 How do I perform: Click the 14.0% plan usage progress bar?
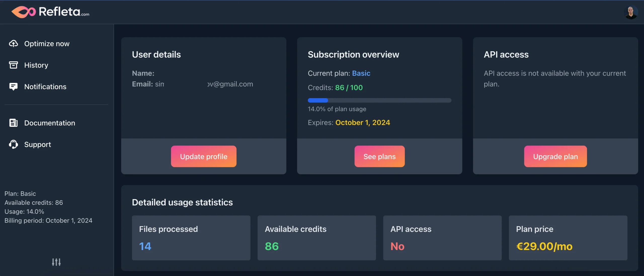pyautogui.click(x=379, y=100)
